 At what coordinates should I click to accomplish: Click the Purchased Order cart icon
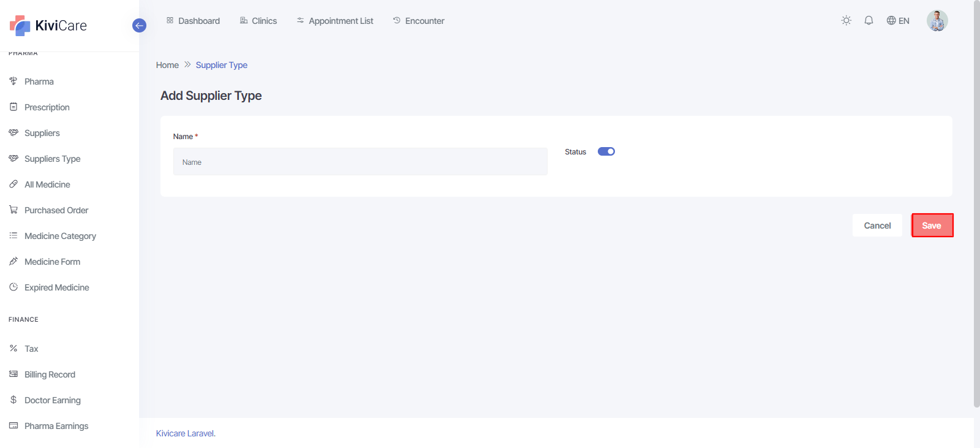tap(13, 210)
